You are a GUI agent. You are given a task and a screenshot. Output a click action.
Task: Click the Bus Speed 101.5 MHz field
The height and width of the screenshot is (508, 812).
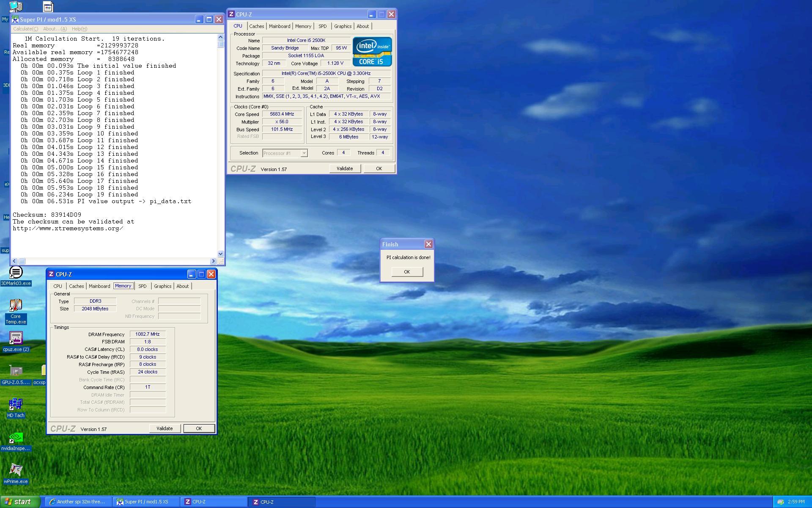(x=282, y=130)
